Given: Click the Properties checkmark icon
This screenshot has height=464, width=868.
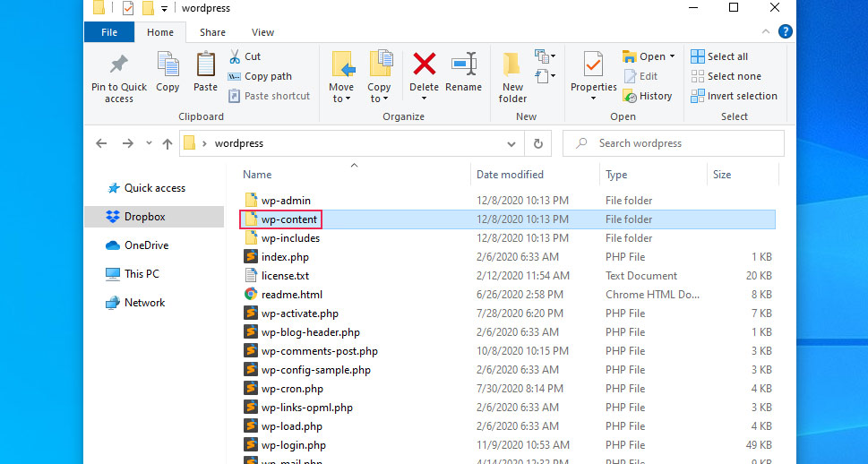Looking at the screenshot, I should (x=593, y=64).
